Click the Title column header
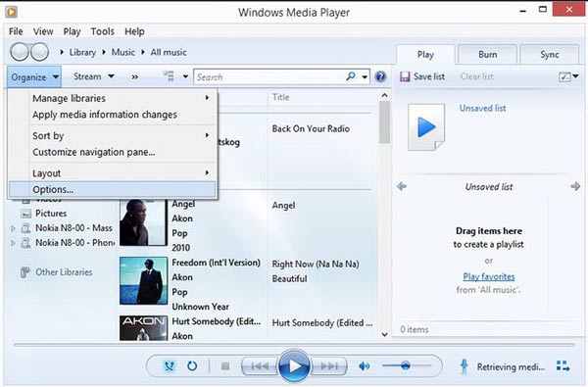This screenshot has width=588, height=387. click(x=281, y=98)
